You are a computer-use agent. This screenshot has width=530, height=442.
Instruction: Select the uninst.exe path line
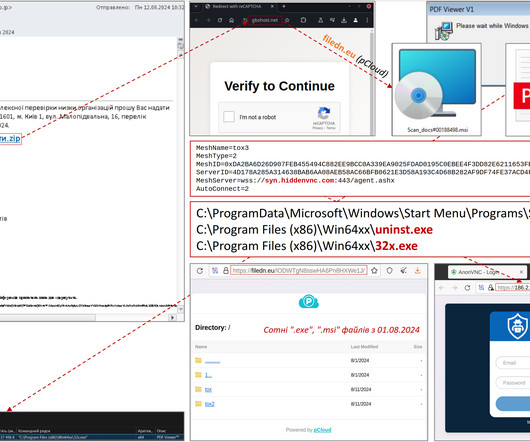[x=314, y=230]
